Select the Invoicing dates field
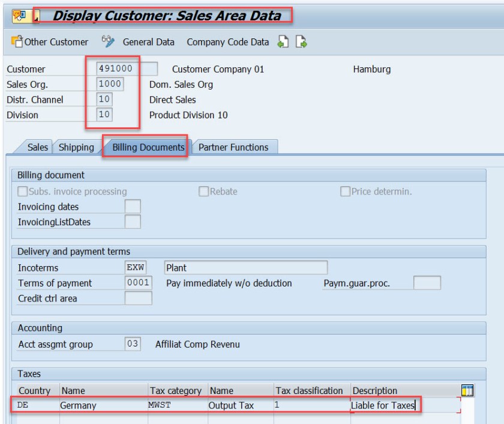504x424 pixels. coord(132,207)
